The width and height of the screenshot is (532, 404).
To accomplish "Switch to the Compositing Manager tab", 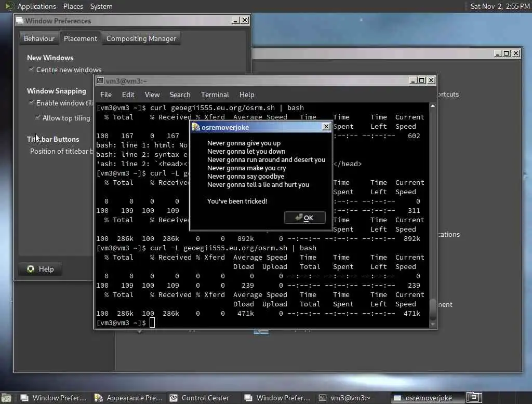I will [141, 38].
